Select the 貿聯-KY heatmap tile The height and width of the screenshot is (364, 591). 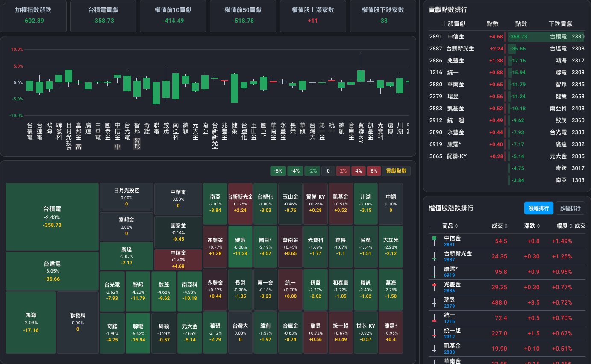315,204
